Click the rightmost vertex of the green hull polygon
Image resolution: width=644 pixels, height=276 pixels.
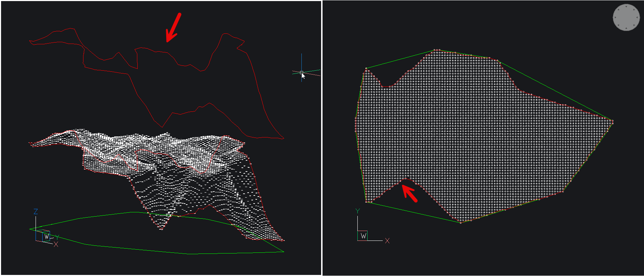tap(612, 121)
